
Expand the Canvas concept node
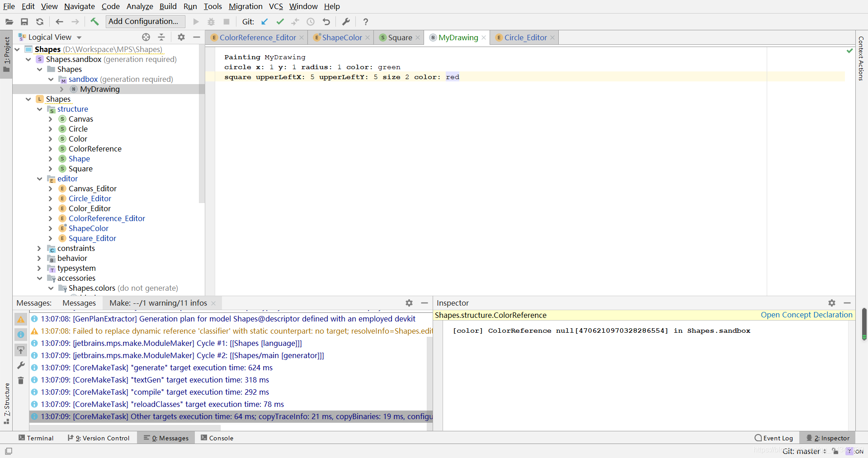[x=51, y=119]
